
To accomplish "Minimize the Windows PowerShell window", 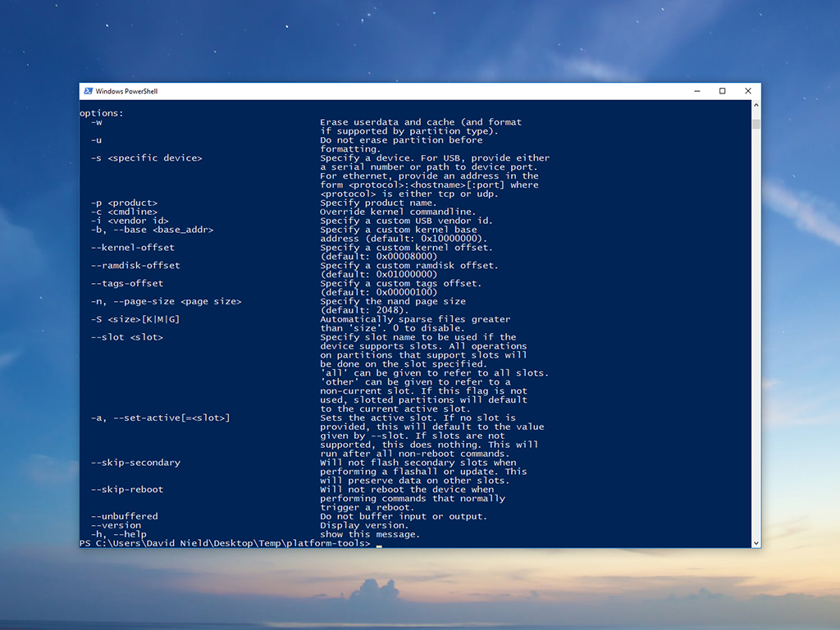I will tap(696, 91).
